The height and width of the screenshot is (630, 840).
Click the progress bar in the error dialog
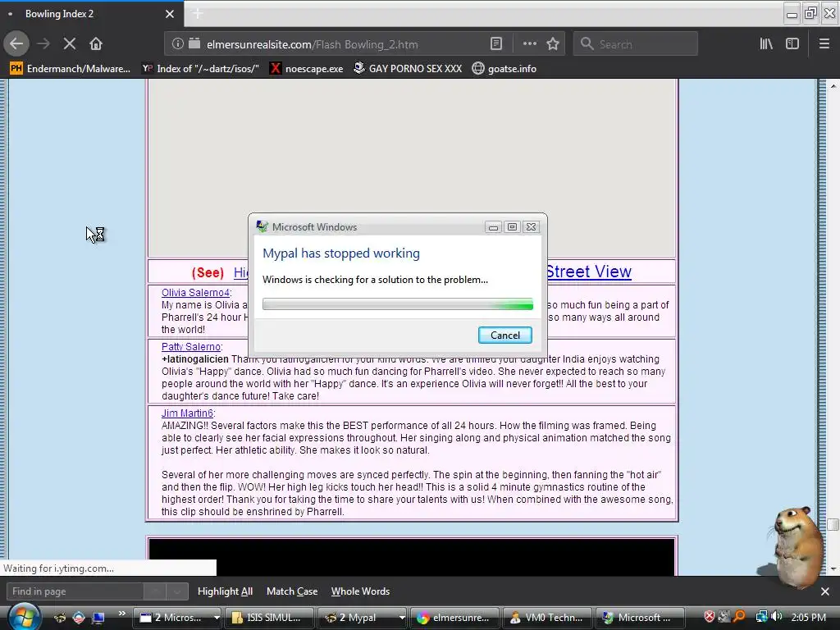click(398, 304)
